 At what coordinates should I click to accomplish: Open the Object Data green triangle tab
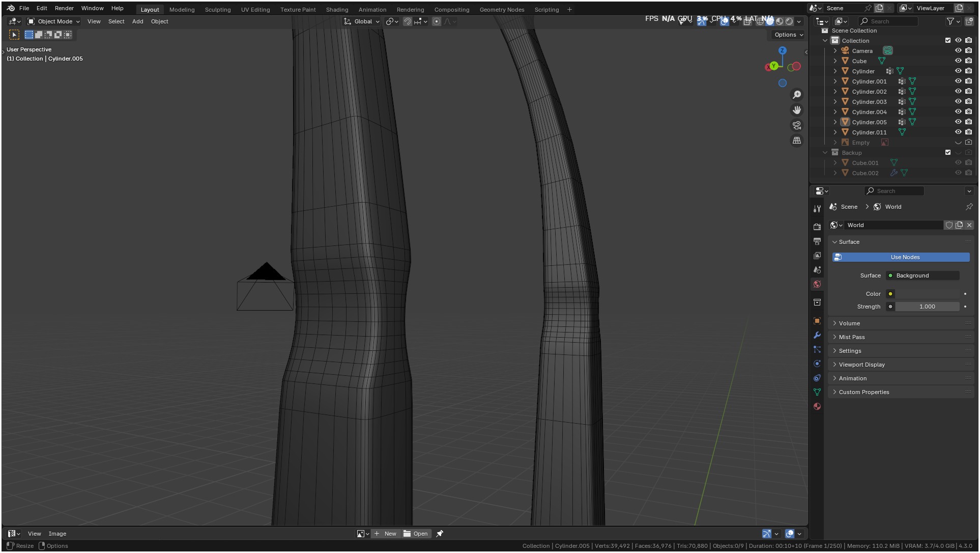pyautogui.click(x=817, y=392)
